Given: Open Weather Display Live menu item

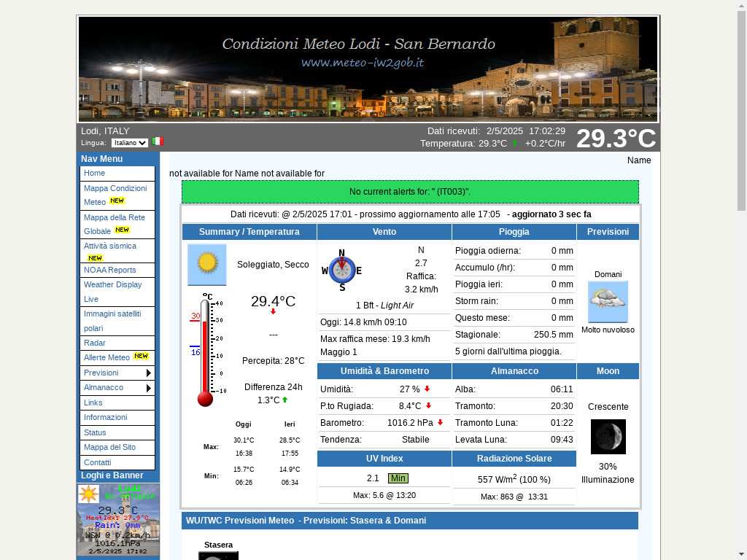Looking at the screenshot, I should (117, 292).
